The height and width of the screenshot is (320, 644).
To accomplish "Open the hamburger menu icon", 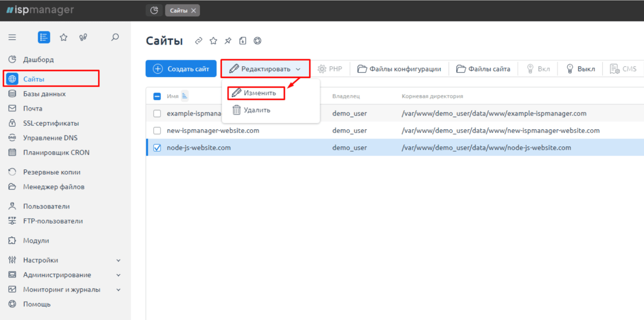I will coord(12,37).
